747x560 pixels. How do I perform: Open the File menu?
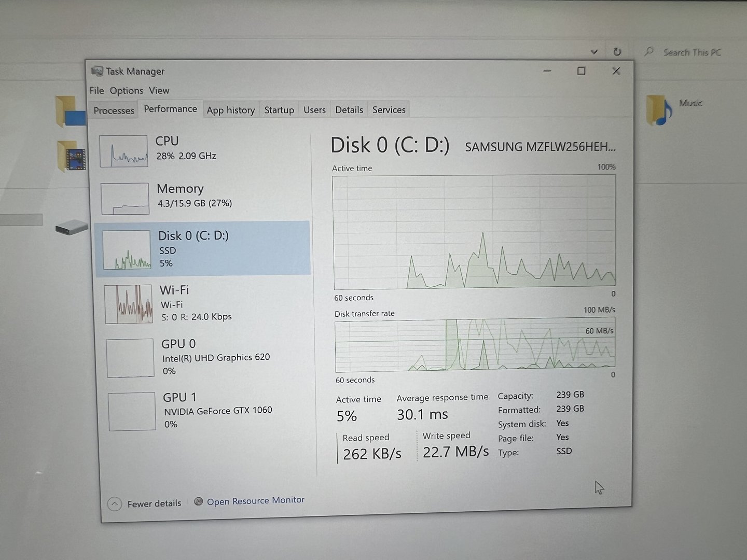click(96, 90)
